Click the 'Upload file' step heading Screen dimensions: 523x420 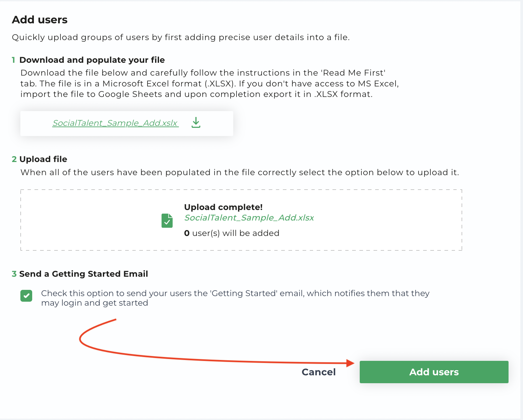pos(43,159)
